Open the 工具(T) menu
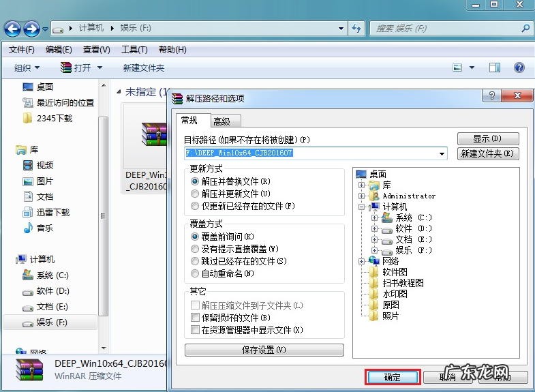 click(134, 50)
